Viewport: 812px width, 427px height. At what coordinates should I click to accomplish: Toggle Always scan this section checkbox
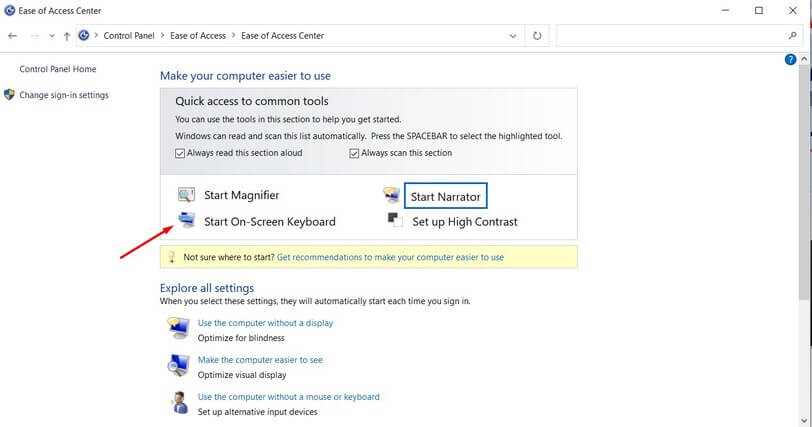pyautogui.click(x=354, y=153)
